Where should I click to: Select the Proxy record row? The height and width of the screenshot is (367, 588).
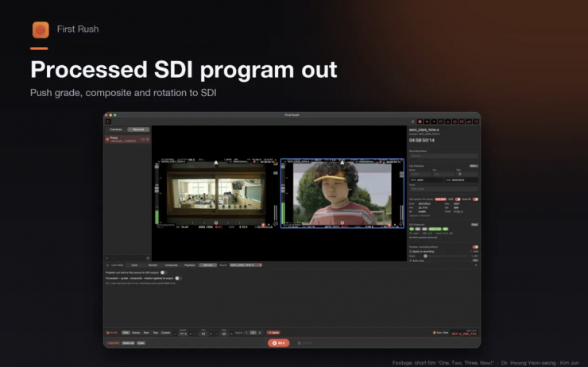coord(127,139)
